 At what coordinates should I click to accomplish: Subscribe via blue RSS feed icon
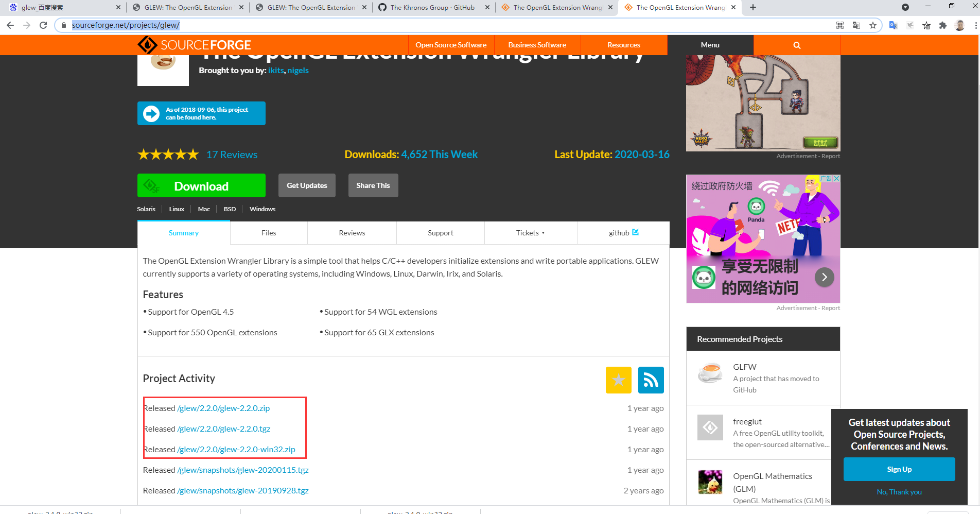click(651, 380)
